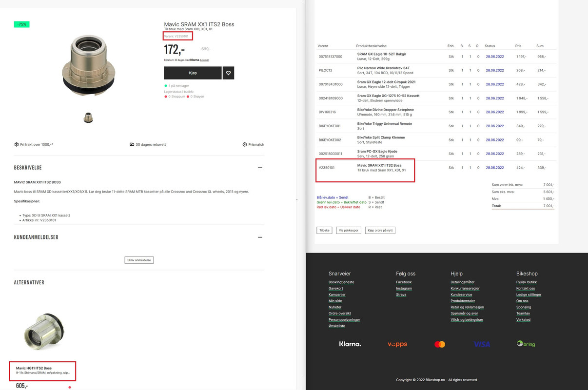Image resolution: width=588 pixels, height=390 pixels.
Task: Click Pilo Narrow Wide Krankdrev 34T
Action: (x=383, y=68)
